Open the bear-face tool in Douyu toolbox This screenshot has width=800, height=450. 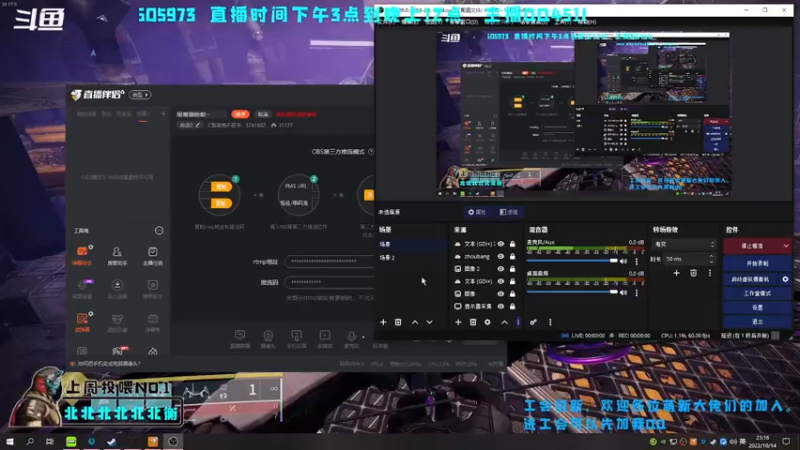pyautogui.click(x=117, y=322)
